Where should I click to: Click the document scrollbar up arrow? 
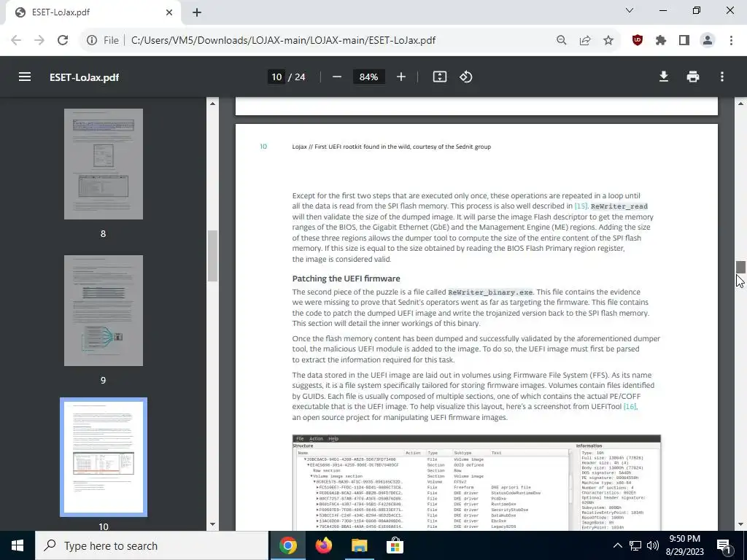740,104
